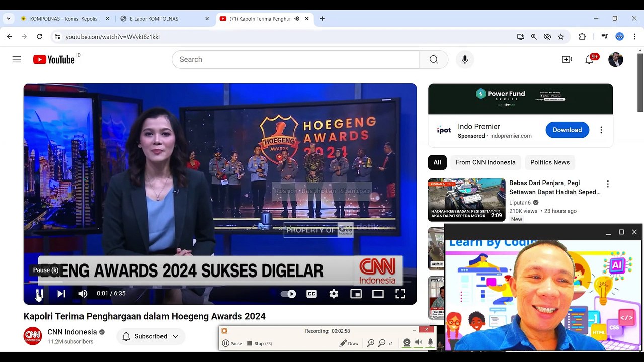Screen dimensions: 644x362
Task: Pause the screen recording
Action: pos(232,343)
